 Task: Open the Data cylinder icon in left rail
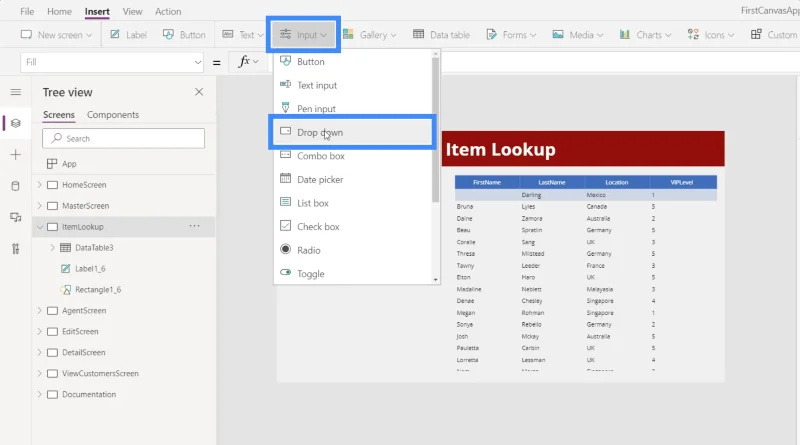(x=16, y=186)
